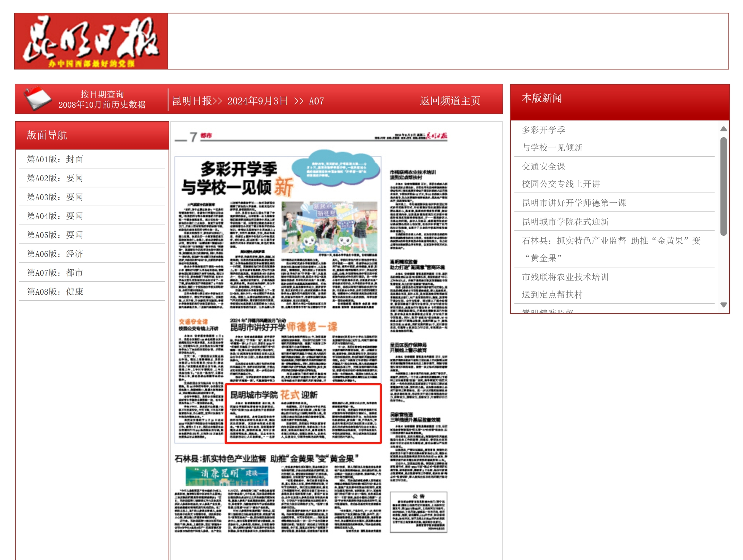Click the Kunming Daily logo banner
743x560 pixels.
click(91, 41)
